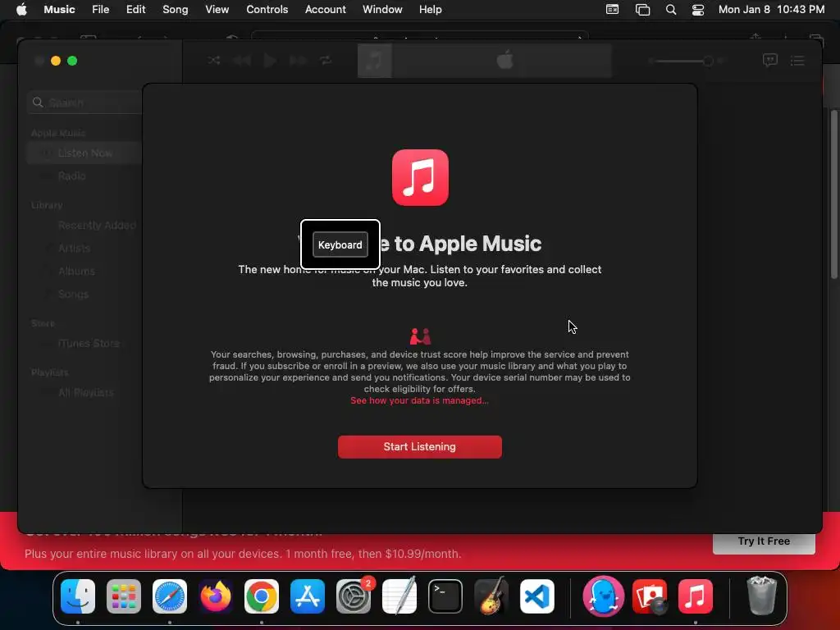Open the Apple logo menu
The height and width of the screenshot is (630, 840).
pos(21,9)
